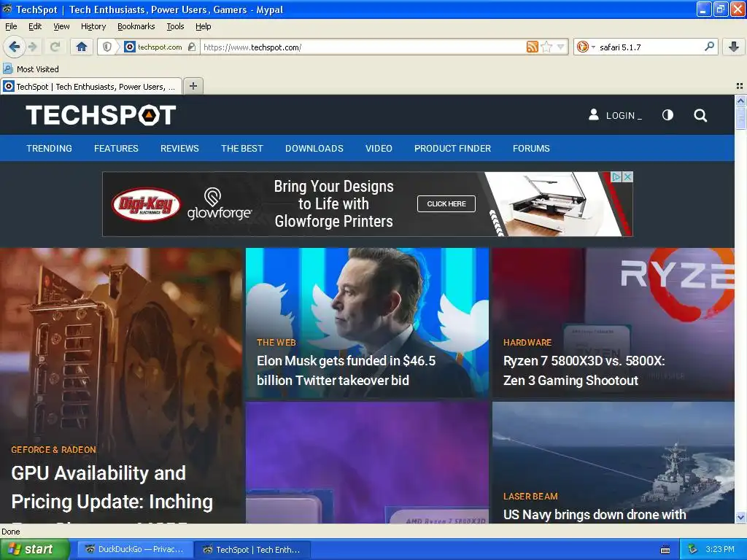Open the purple AMD Ryzen chip article thumbnail
This screenshot has height=560, width=747.
click(x=368, y=462)
